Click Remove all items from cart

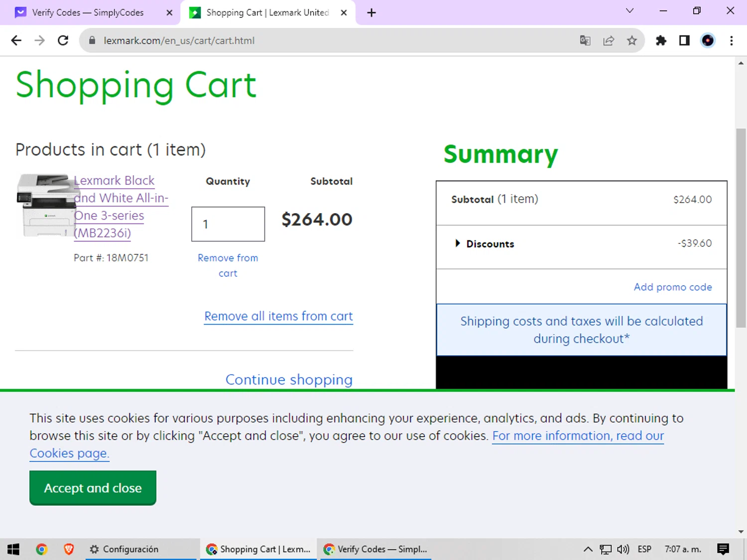click(278, 316)
